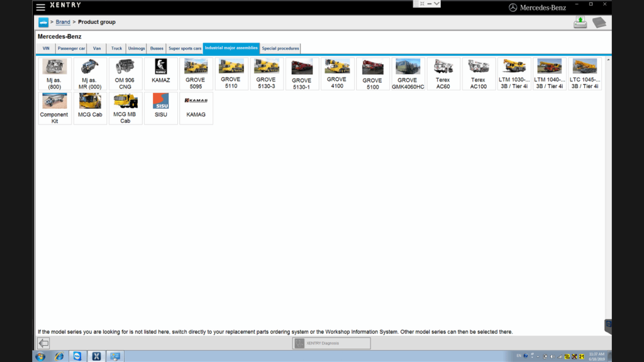Pick the Terex AC100 crane thumbnail
Screen dimensions: 644x362
[478, 74]
